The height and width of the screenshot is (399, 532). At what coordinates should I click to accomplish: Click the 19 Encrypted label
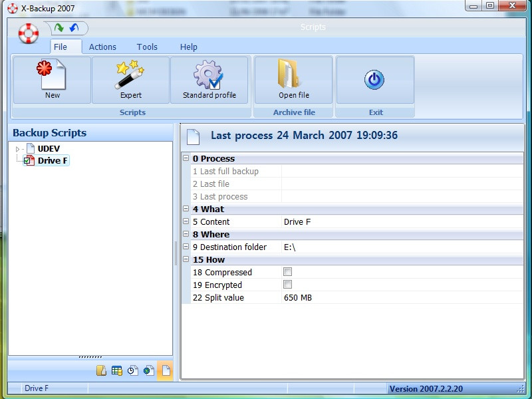pyautogui.click(x=217, y=285)
